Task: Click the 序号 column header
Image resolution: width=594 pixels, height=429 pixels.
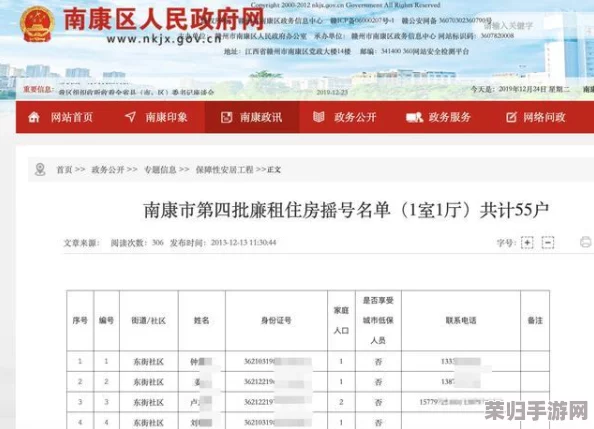Action: tap(80, 321)
